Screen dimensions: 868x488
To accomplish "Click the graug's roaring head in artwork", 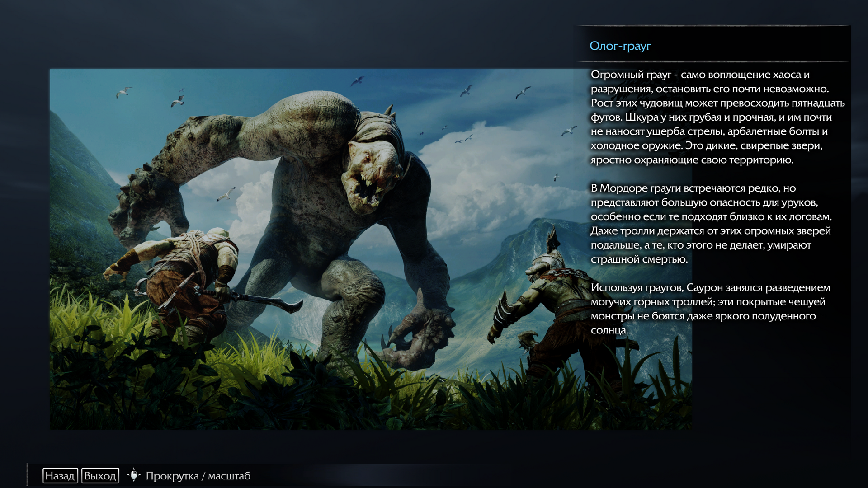I will (371, 174).
